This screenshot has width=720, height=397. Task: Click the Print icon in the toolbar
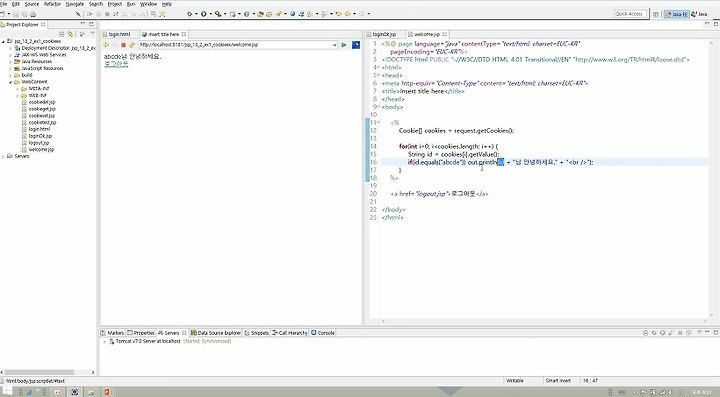33,14
